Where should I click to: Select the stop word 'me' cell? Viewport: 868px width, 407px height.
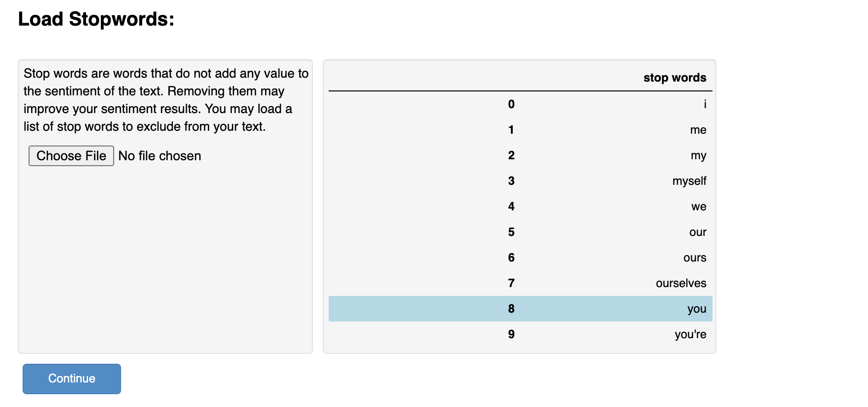[x=698, y=130]
